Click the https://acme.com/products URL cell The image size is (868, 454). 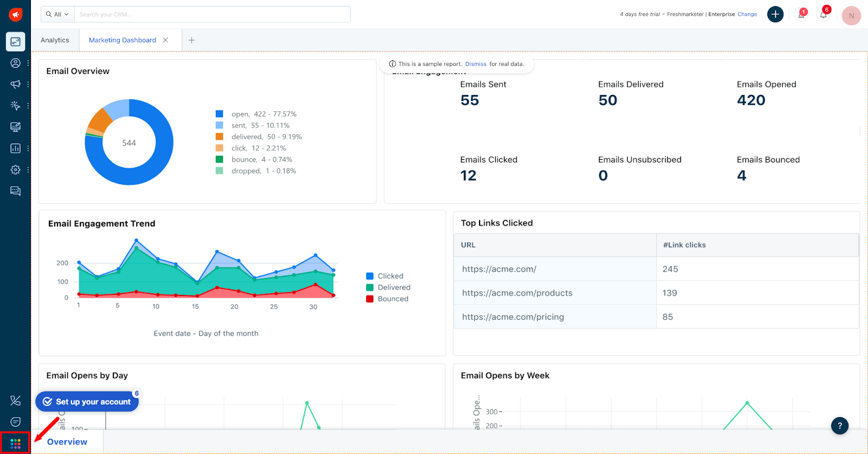[555, 293]
